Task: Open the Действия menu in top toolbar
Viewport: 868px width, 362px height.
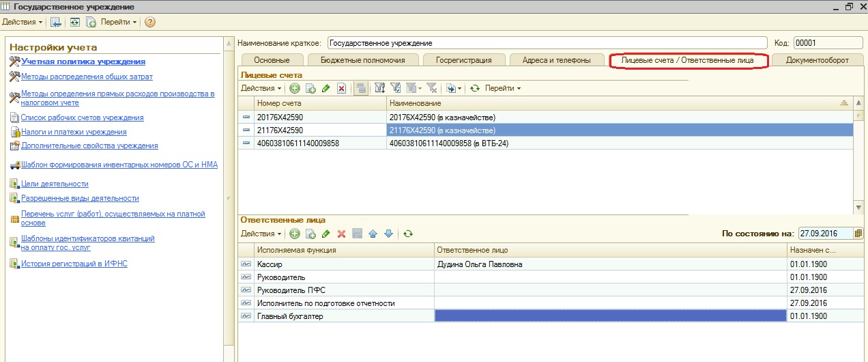Action: coord(22,22)
